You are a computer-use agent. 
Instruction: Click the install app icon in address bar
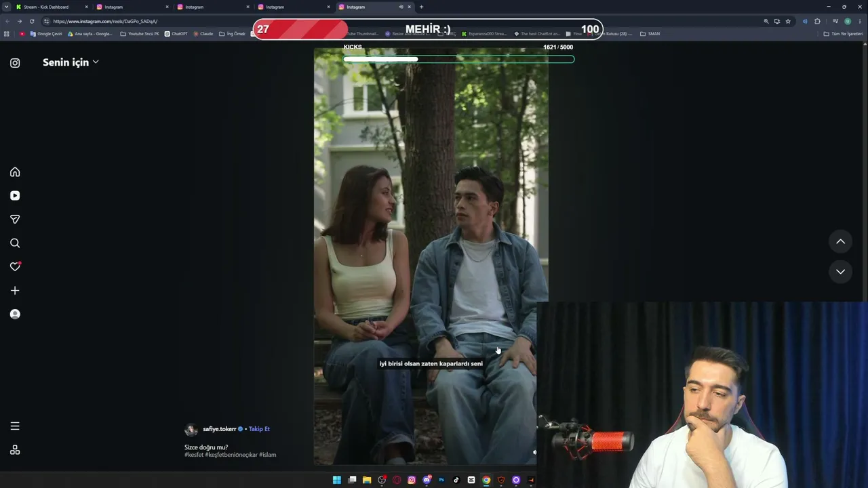[777, 21]
